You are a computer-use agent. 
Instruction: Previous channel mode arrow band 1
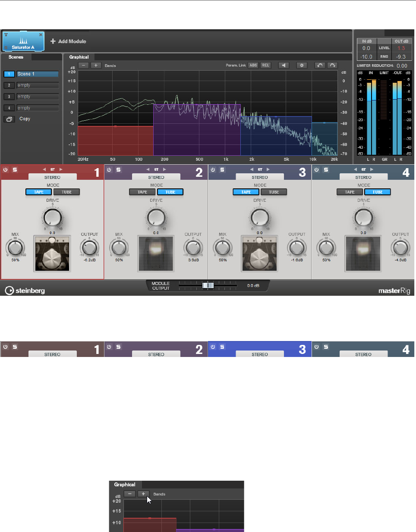[x=44, y=169]
